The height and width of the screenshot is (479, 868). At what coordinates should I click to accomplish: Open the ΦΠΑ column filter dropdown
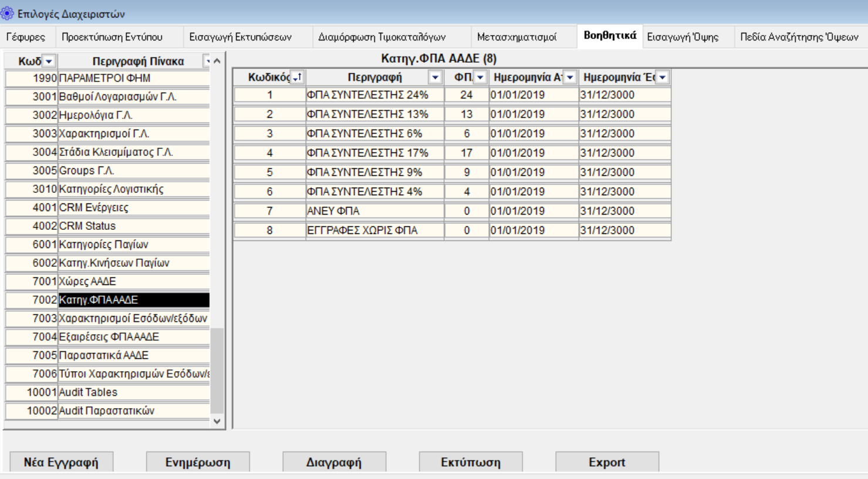(x=480, y=77)
